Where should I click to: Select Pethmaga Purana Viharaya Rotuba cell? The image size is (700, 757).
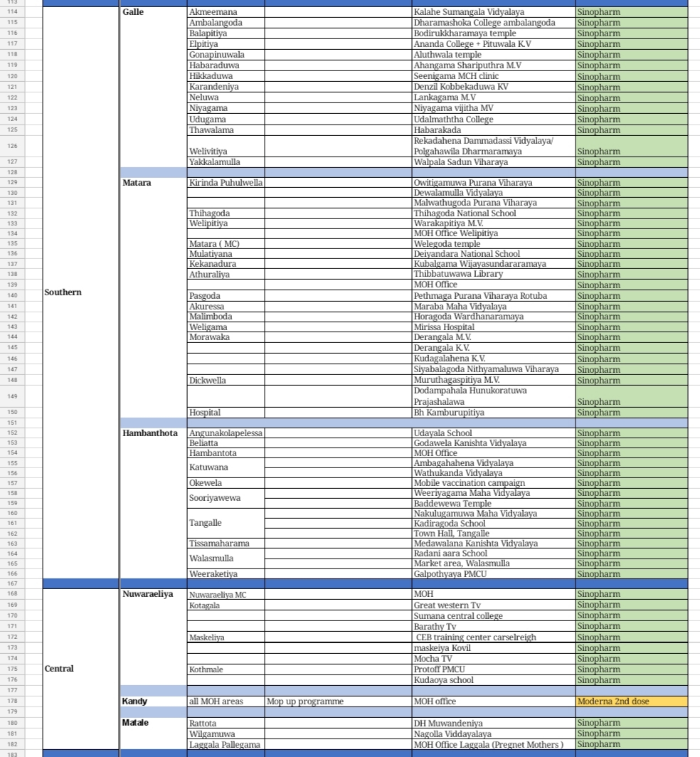point(494,295)
